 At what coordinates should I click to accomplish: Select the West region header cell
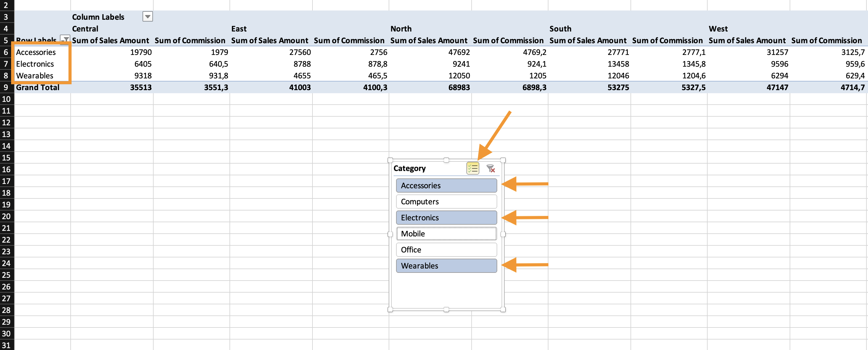pyautogui.click(x=718, y=29)
